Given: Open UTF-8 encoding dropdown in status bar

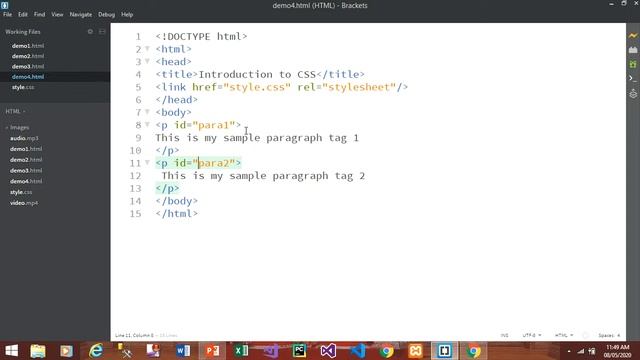Looking at the screenshot, I should (x=531, y=335).
